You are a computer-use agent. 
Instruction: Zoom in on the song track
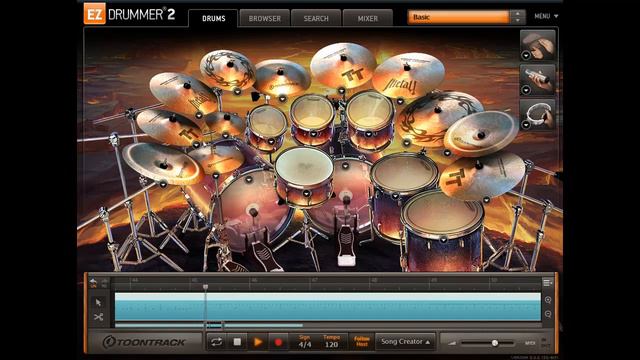[548, 300]
